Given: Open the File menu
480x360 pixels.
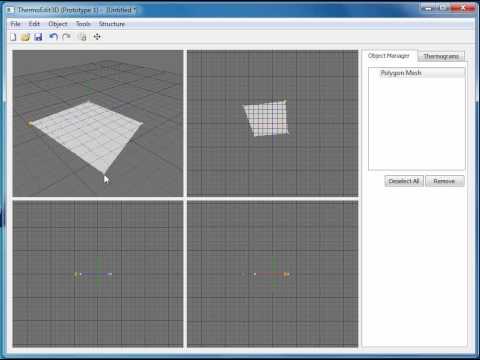Looking at the screenshot, I should click(15, 24).
